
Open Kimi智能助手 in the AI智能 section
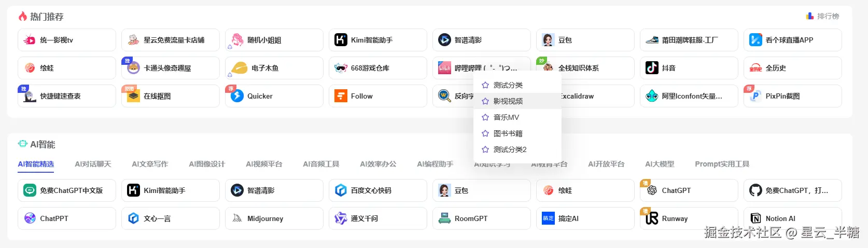(171, 190)
